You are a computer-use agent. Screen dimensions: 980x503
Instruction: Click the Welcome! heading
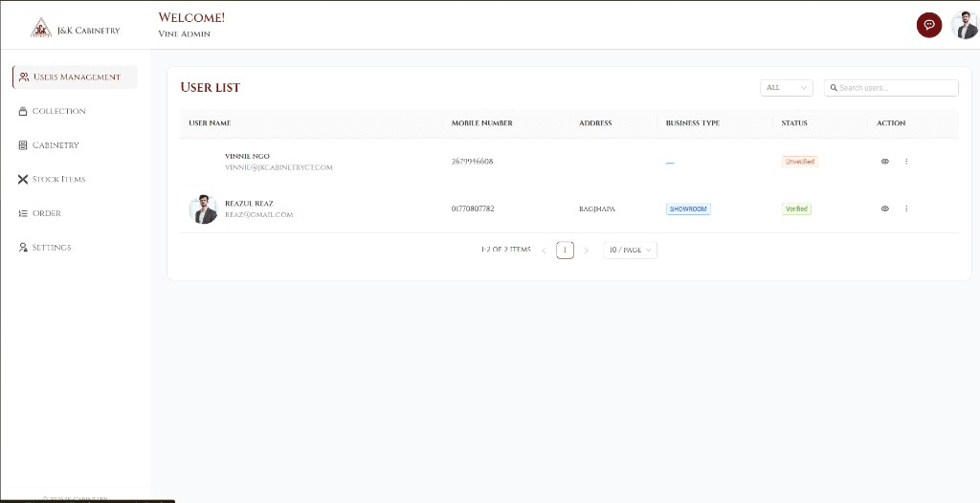(191, 17)
